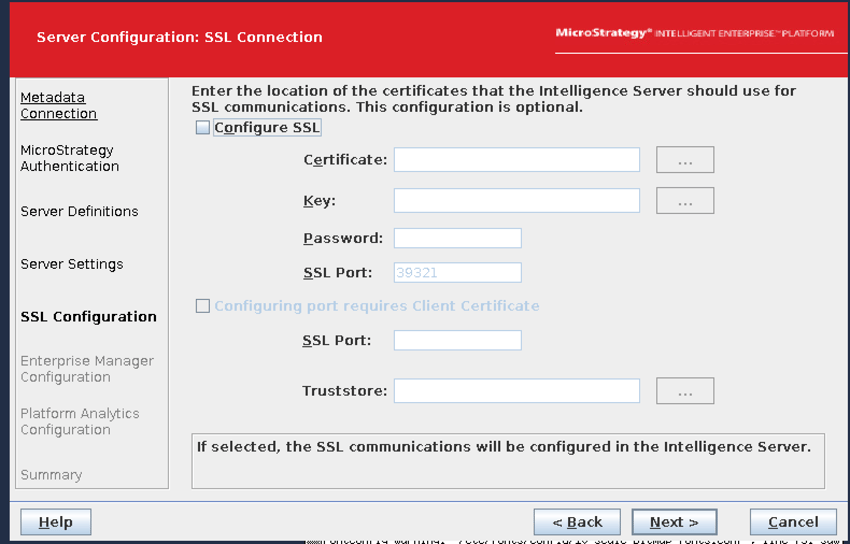The height and width of the screenshot is (544, 850).
Task: Select Server Settings in the sidebar
Action: pos(72,264)
